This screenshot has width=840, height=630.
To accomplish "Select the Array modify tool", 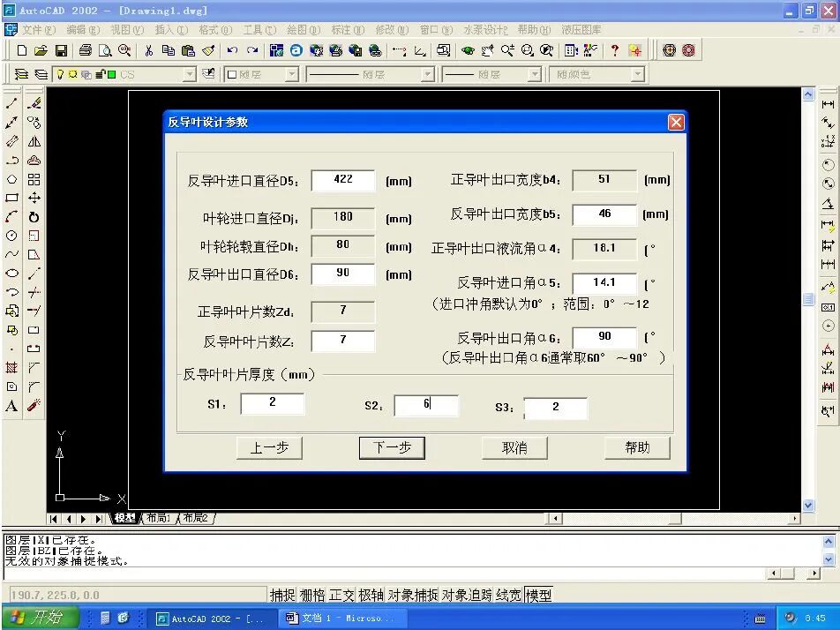I will tap(34, 179).
